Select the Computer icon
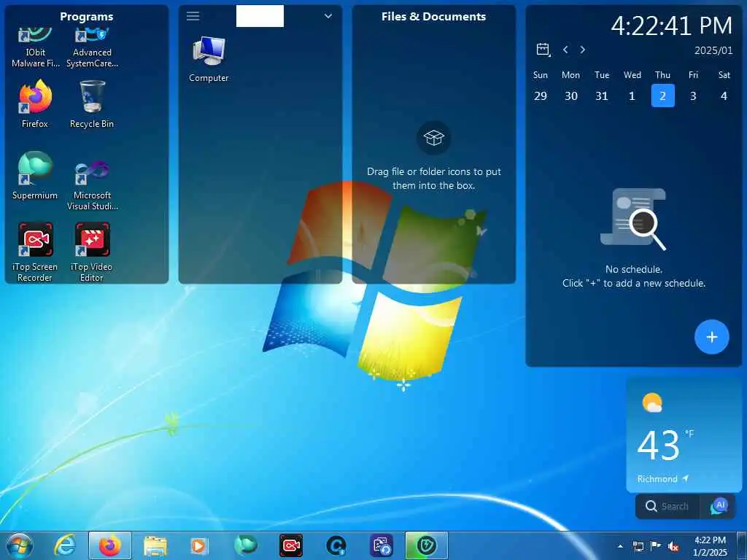The width and height of the screenshot is (747, 560). pos(209,60)
